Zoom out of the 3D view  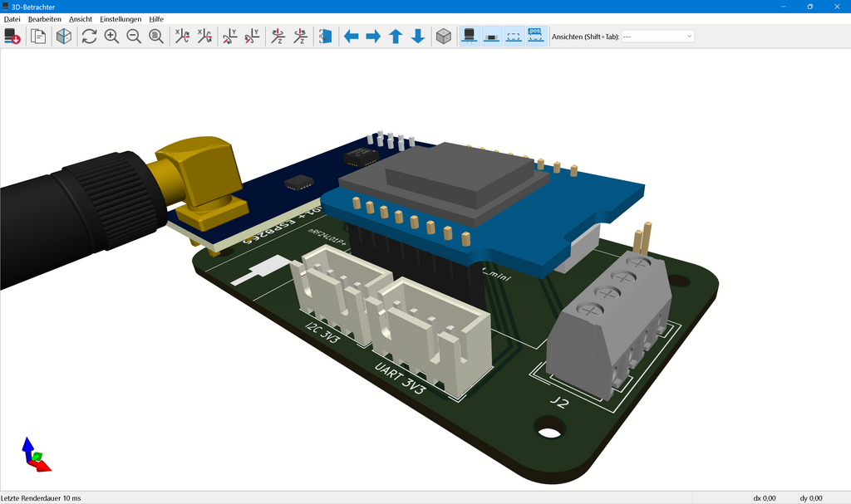pos(134,37)
